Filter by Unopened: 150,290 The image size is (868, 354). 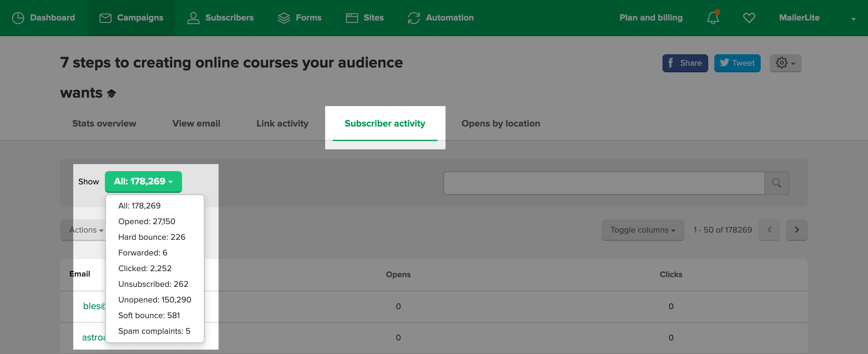(154, 299)
